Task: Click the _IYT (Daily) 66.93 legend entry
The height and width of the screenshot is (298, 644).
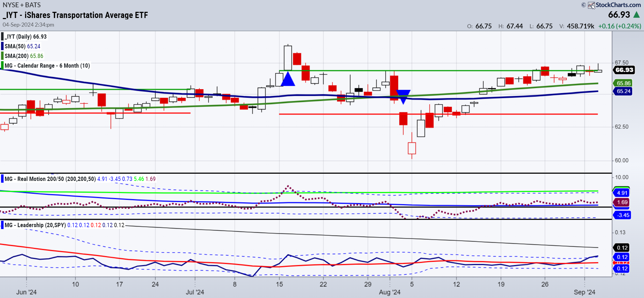Action: (26, 37)
